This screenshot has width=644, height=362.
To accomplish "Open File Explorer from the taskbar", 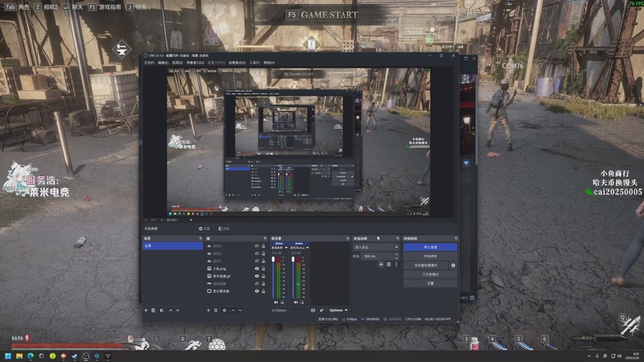I will pyautogui.click(x=19, y=356).
